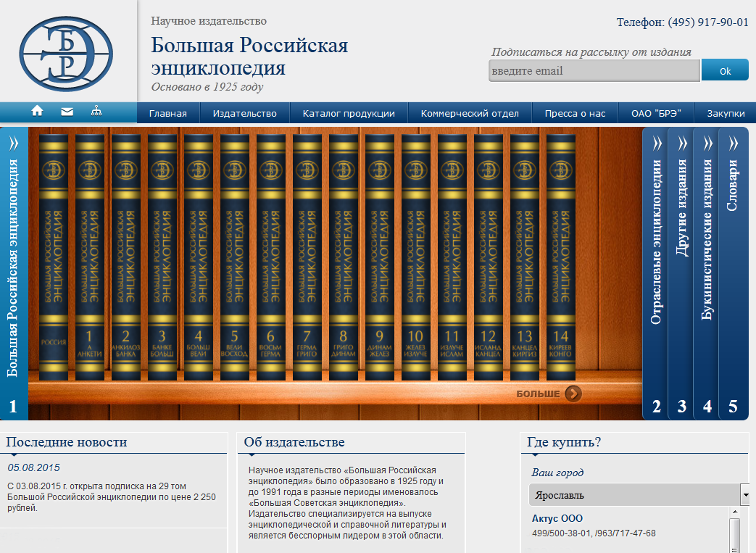Click the Основано в 1925 году text
This screenshot has width=756, height=553.
pyautogui.click(x=207, y=87)
